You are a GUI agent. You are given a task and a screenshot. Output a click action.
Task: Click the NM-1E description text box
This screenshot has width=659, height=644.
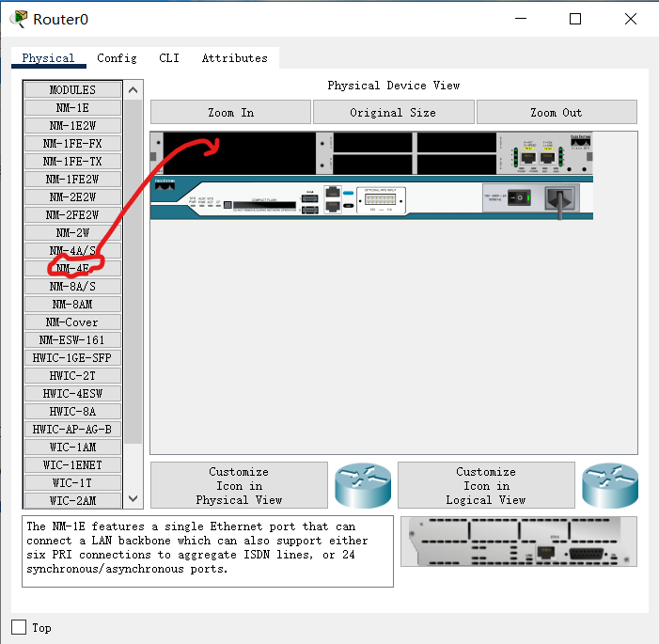coord(208,552)
